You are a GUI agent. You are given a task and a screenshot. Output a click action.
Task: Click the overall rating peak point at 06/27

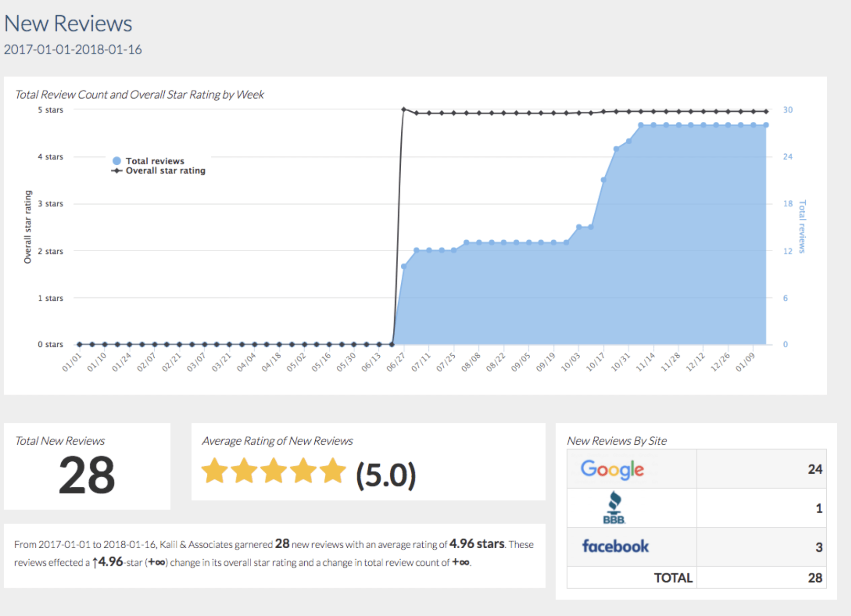click(x=404, y=109)
